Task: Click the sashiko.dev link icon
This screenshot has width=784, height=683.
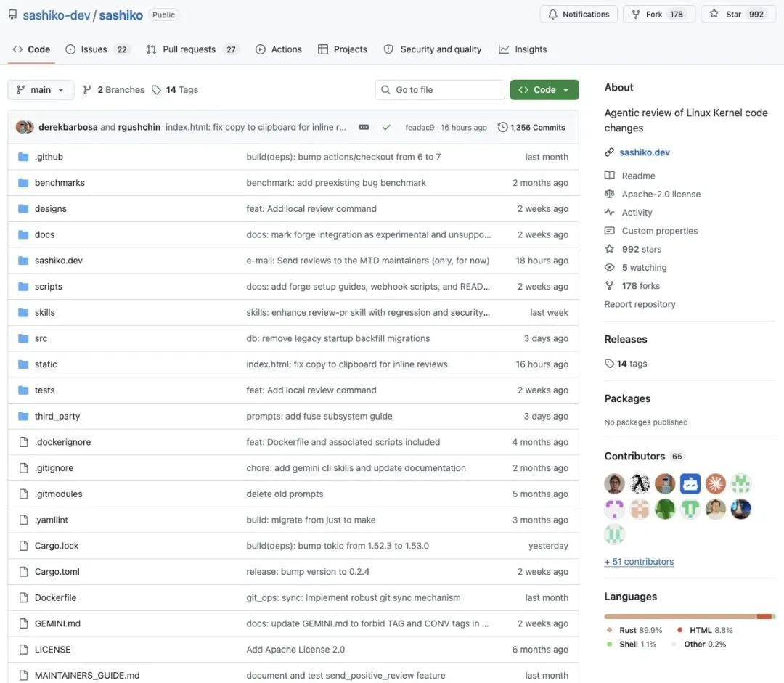Action: 609,152
